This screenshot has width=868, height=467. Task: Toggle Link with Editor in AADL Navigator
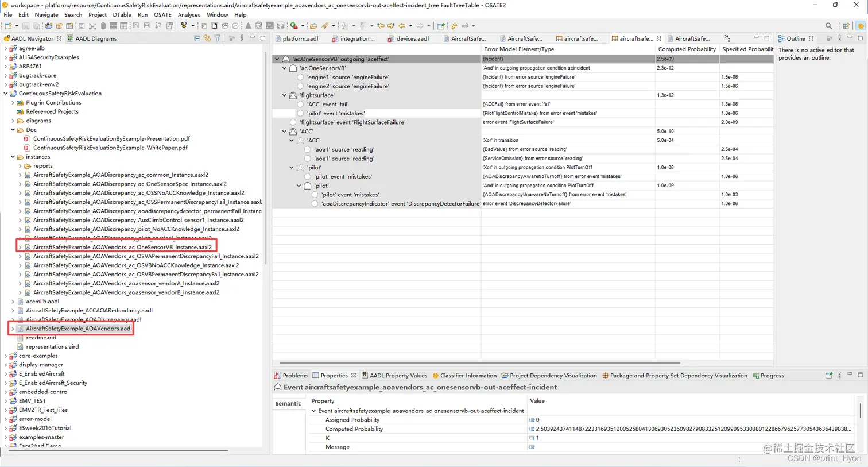(207, 38)
